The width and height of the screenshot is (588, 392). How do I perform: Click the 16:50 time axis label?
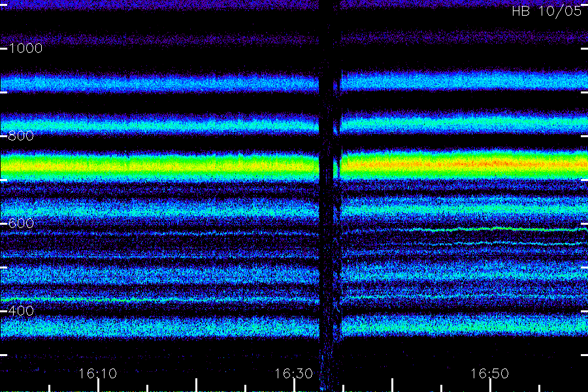pyautogui.click(x=490, y=374)
